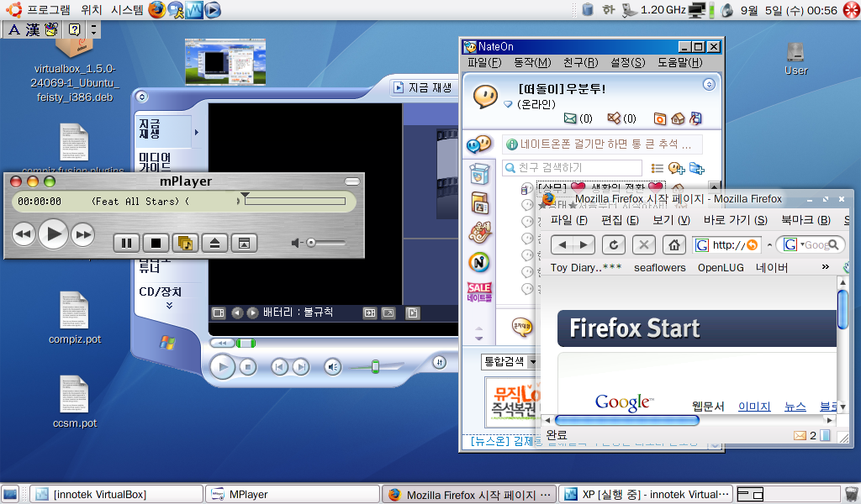
Task: Click mPlayer rewind button
Action: (x=24, y=234)
